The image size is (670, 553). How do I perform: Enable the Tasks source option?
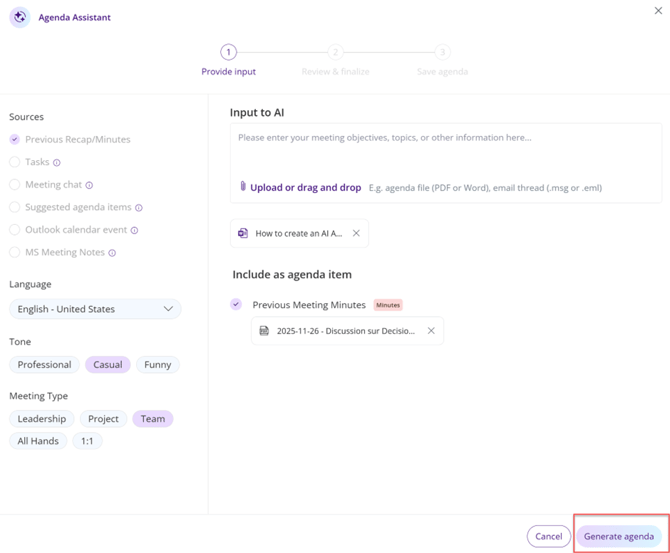pyautogui.click(x=14, y=162)
